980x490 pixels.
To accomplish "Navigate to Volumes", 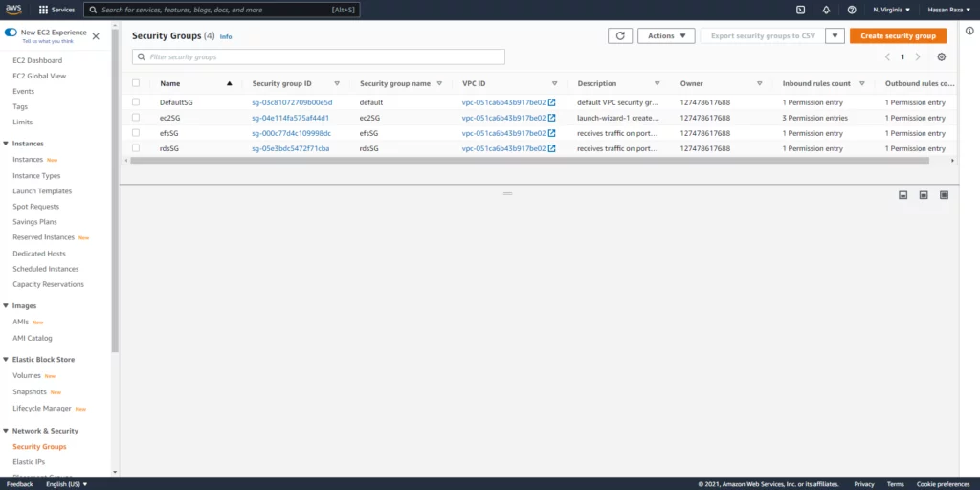I will [27, 375].
